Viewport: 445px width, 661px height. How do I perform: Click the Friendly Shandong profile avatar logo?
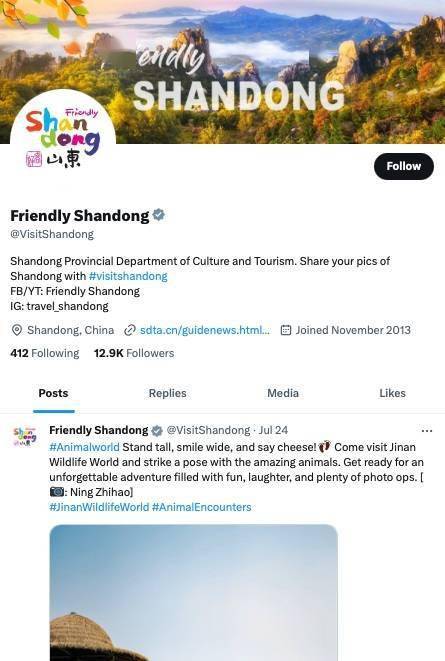[x=63, y=139]
